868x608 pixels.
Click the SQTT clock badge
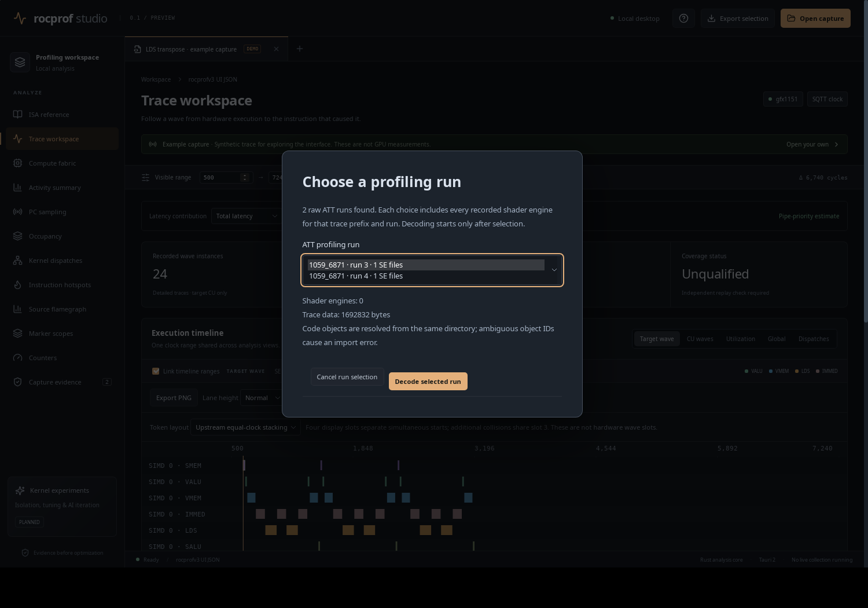(827, 99)
